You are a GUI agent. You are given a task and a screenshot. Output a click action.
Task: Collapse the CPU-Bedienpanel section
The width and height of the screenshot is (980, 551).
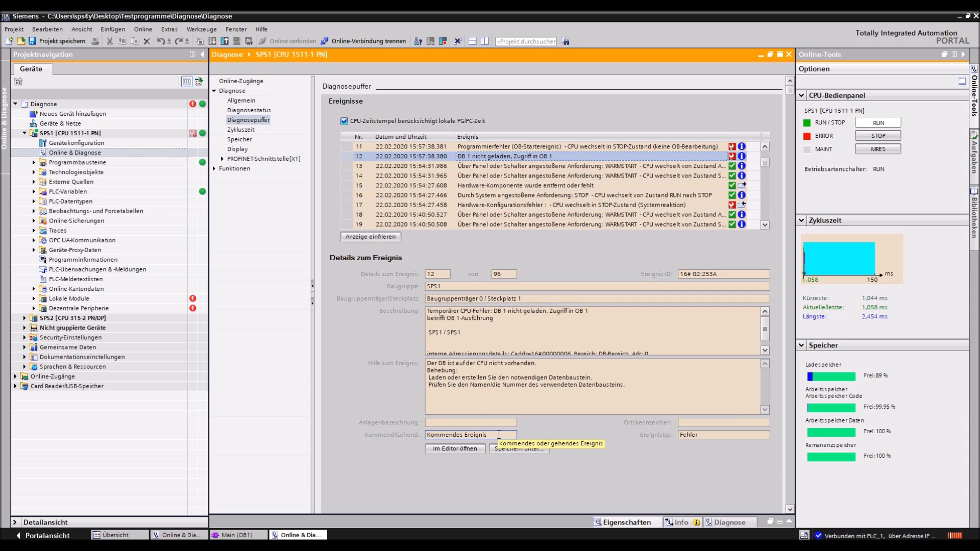pyautogui.click(x=801, y=95)
